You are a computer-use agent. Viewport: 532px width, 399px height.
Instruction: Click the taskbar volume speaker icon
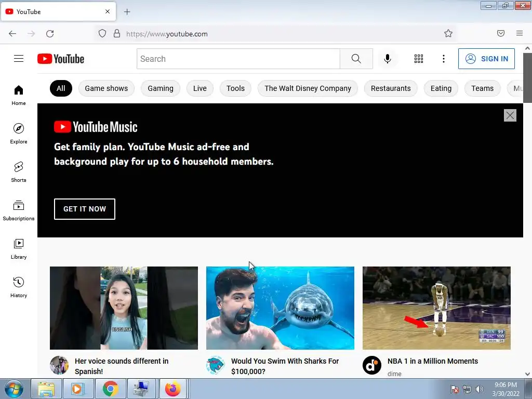coord(480,389)
